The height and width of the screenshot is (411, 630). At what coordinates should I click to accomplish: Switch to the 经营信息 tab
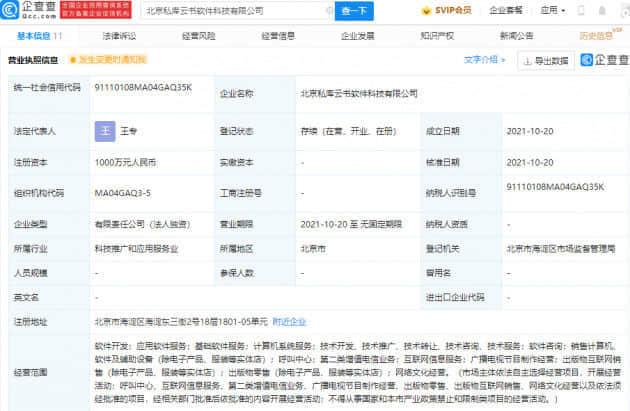coord(278,36)
